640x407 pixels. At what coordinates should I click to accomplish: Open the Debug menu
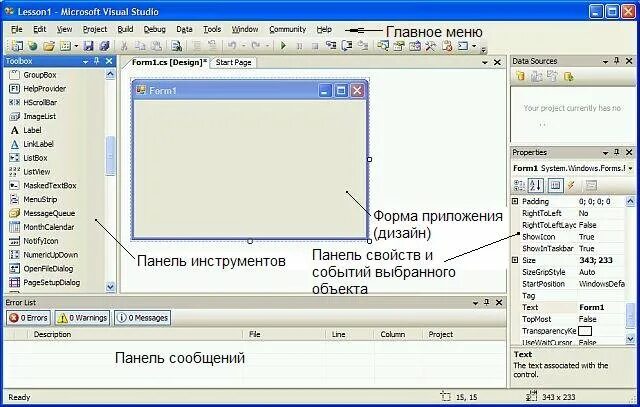tap(155, 29)
